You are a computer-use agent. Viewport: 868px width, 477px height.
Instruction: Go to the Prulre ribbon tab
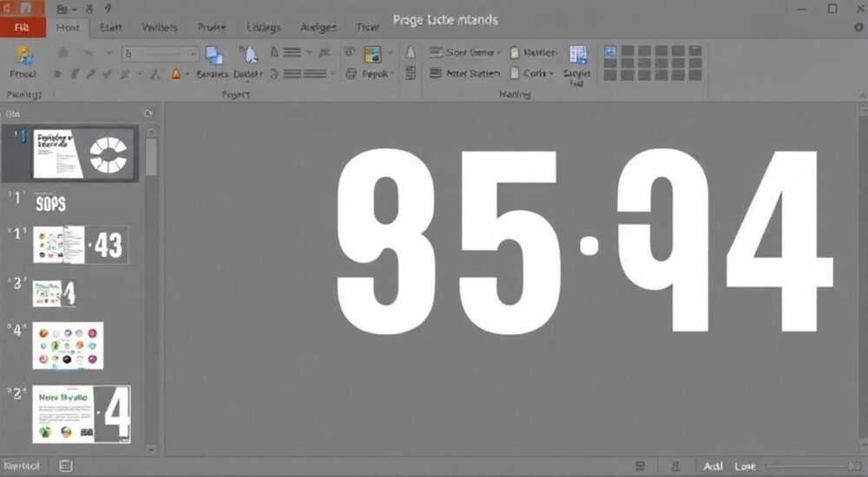click(x=212, y=28)
